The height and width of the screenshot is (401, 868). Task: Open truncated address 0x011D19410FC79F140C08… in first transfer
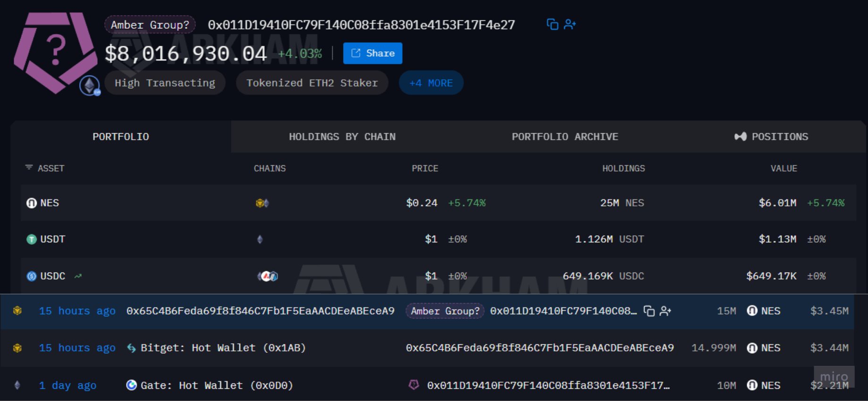click(x=564, y=311)
